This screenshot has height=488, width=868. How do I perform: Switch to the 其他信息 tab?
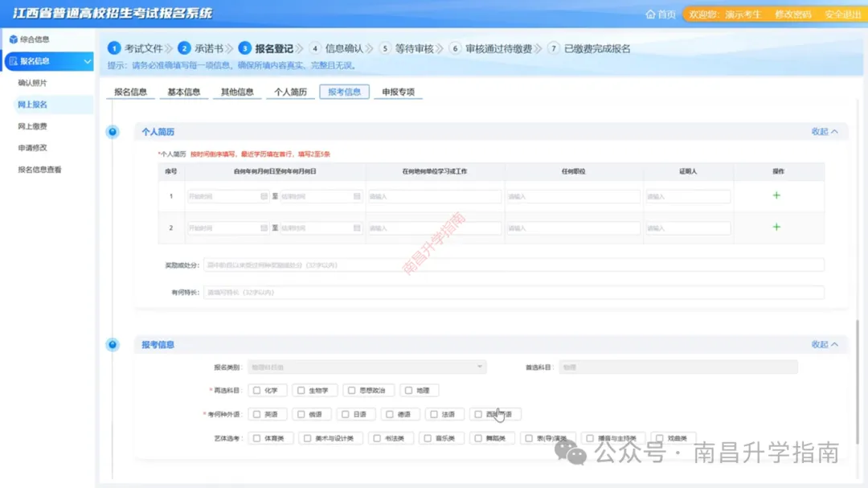click(237, 92)
